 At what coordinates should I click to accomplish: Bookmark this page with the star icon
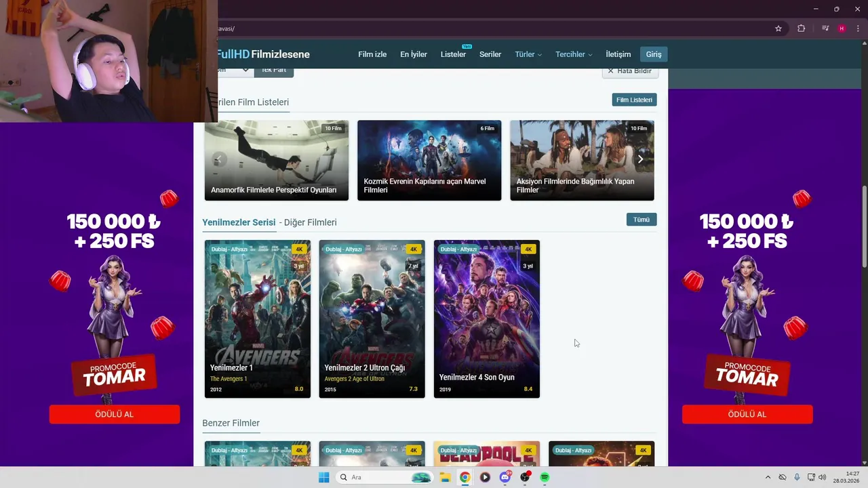[x=778, y=28]
